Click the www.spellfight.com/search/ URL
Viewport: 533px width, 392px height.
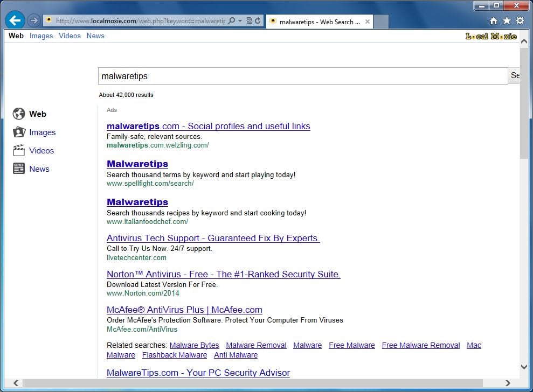coord(150,184)
